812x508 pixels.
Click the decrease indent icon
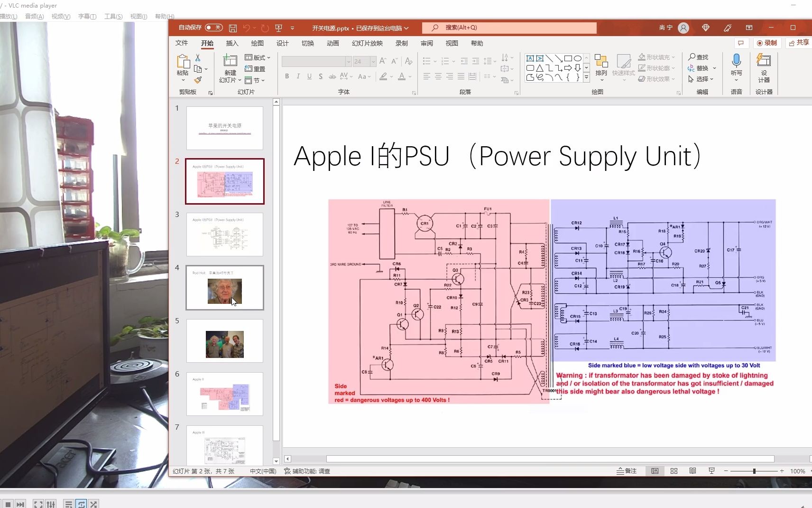pos(464,61)
